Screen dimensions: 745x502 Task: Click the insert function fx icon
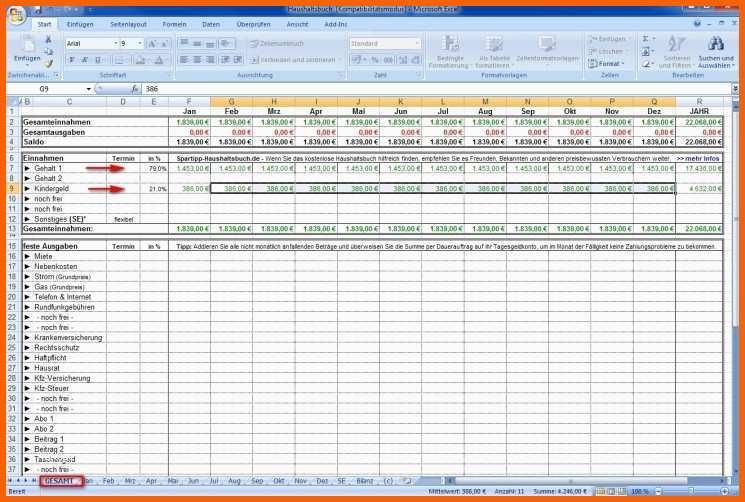click(x=135, y=89)
